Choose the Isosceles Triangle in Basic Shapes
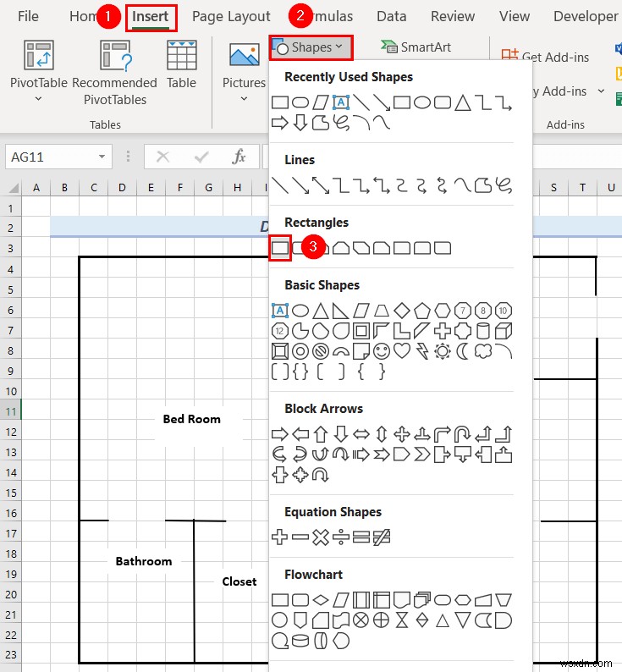The height and width of the screenshot is (672, 622). pos(321,311)
